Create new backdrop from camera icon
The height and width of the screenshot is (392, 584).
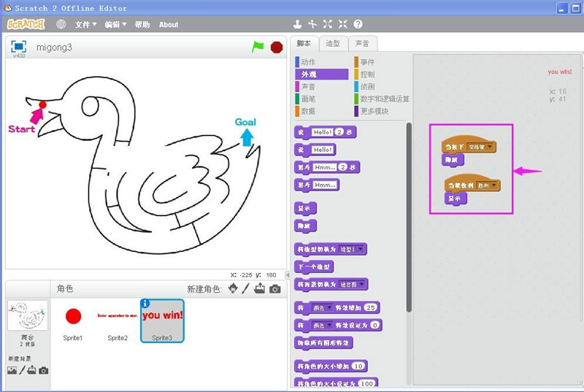tap(44, 370)
